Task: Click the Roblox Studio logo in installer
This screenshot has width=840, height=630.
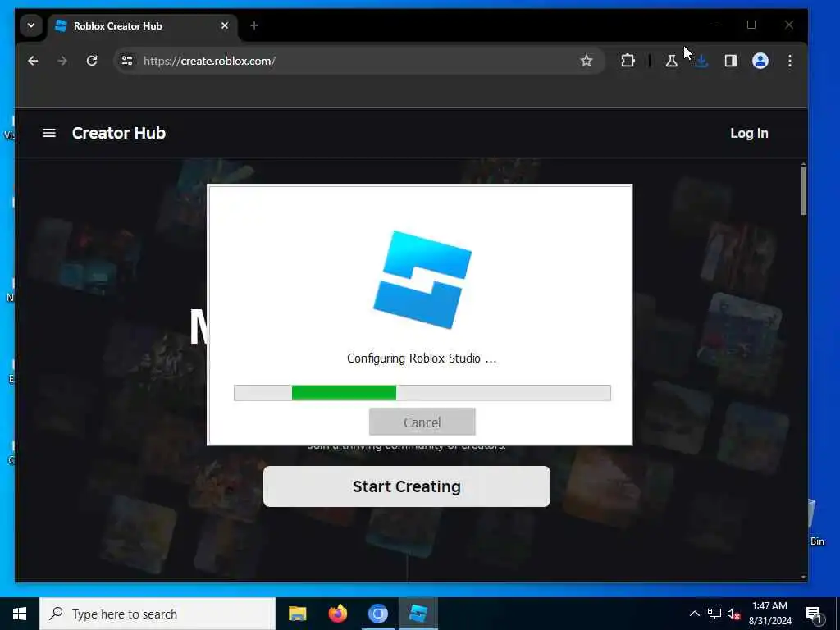Action: pos(422,280)
